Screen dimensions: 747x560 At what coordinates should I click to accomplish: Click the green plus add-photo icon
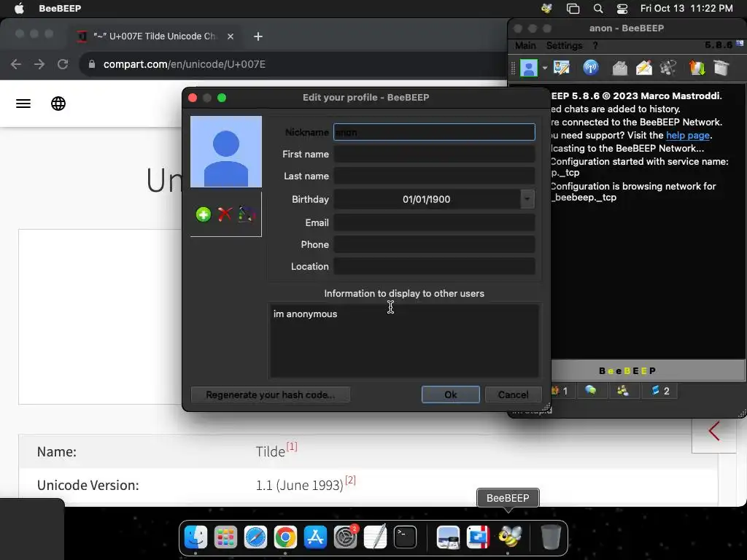click(x=204, y=214)
